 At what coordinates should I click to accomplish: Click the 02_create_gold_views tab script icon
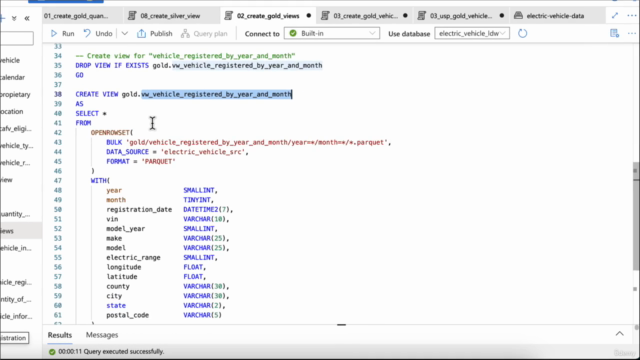coord(229,16)
